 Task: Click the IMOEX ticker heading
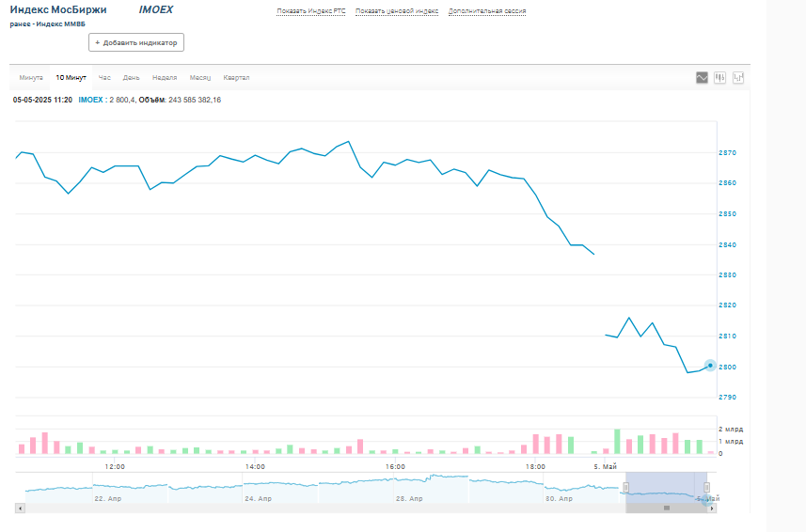(x=156, y=9)
